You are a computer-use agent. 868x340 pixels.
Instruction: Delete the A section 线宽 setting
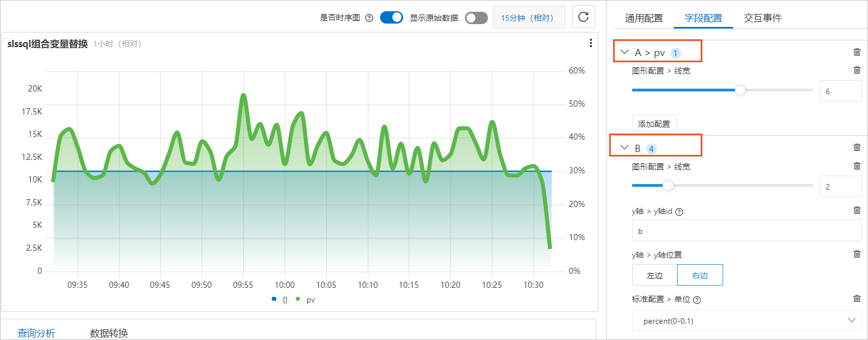click(x=857, y=70)
